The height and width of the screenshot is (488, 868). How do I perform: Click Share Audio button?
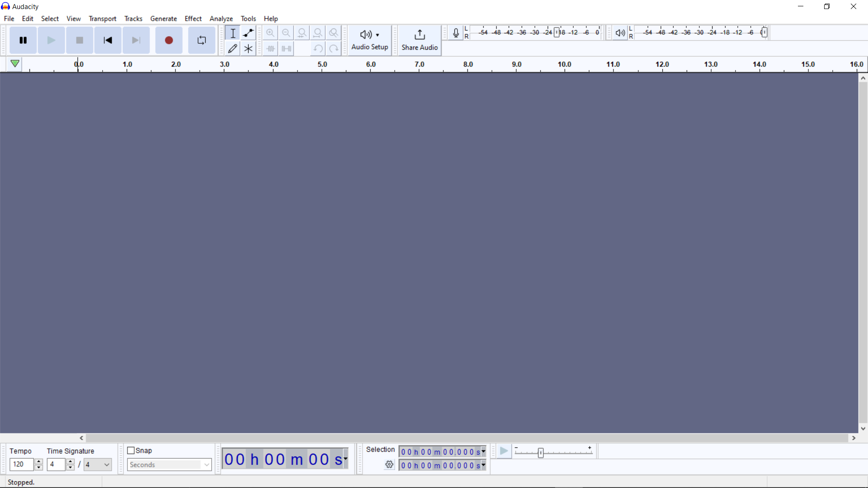point(420,40)
